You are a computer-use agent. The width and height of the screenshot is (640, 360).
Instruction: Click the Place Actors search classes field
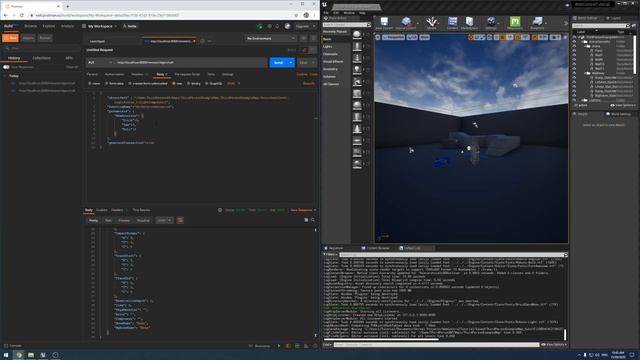click(x=347, y=24)
